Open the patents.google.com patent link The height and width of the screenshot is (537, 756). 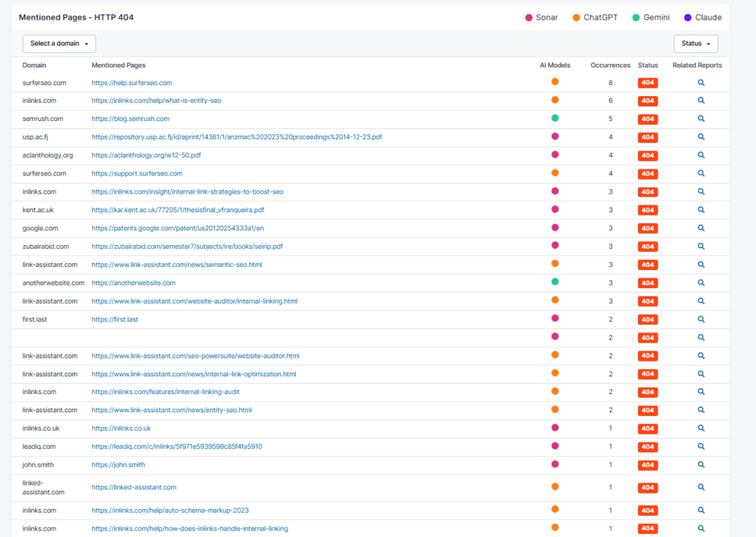pyautogui.click(x=178, y=228)
